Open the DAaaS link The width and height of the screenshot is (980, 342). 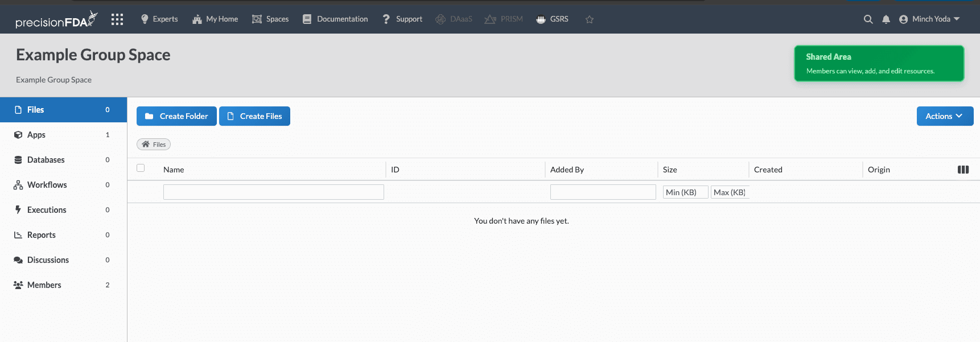coord(454,19)
